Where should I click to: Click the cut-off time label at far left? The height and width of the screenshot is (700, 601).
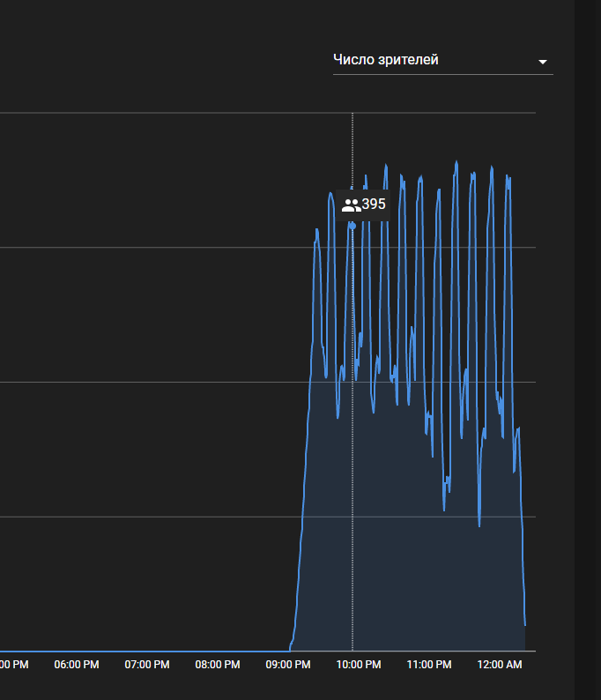click(13, 664)
